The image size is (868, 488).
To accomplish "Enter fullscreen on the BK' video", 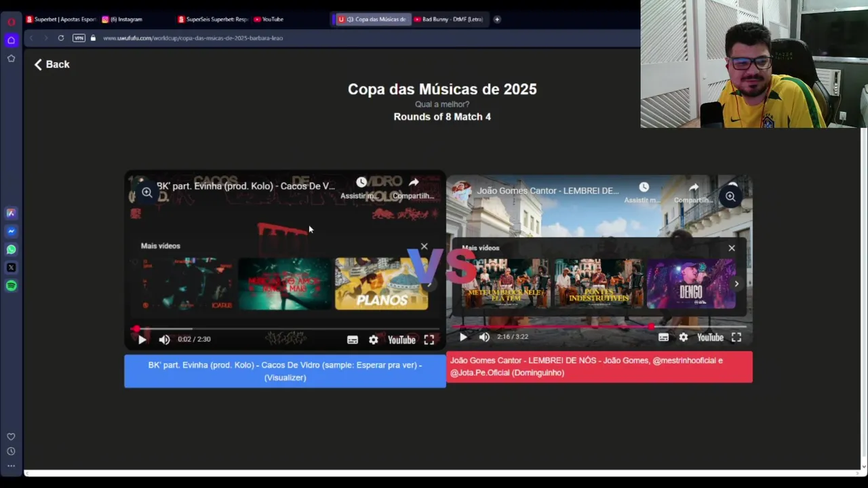I will (x=429, y=340).
